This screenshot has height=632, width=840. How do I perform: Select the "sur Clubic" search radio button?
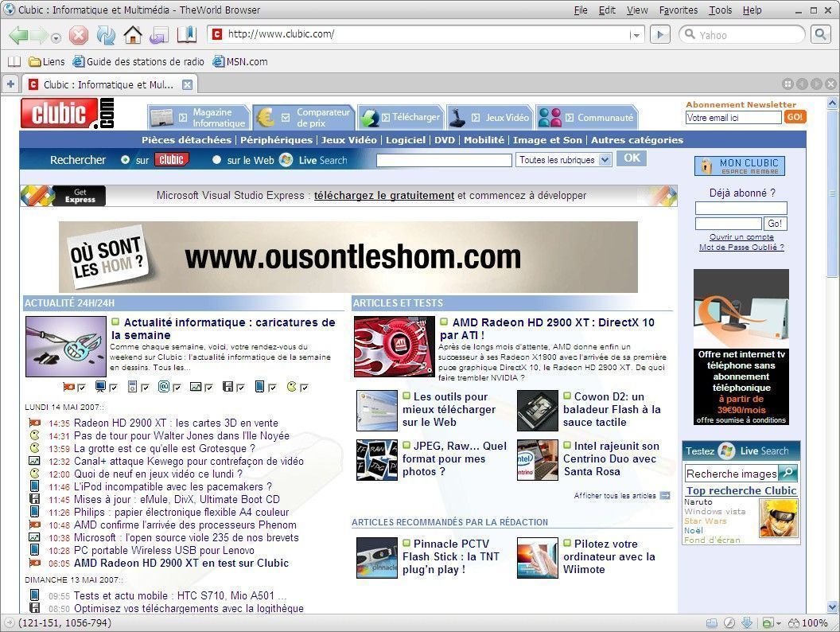125,160
